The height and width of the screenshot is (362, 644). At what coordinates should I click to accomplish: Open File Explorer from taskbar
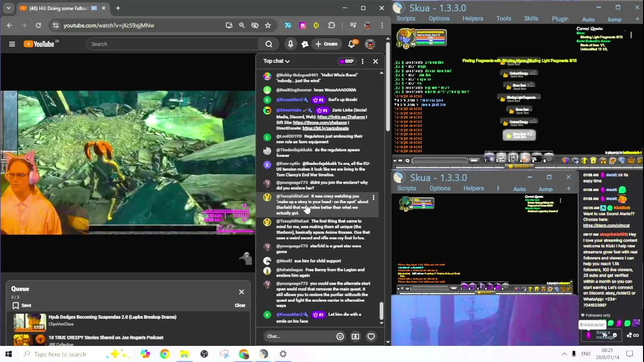coord(184,354)
